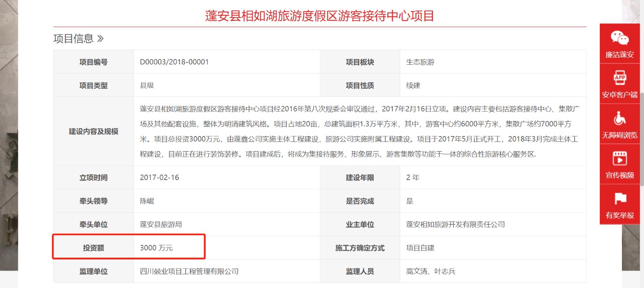Enable 无障碍浏览 via its text label
644x288 pixels.
click(x=619, y=135)
